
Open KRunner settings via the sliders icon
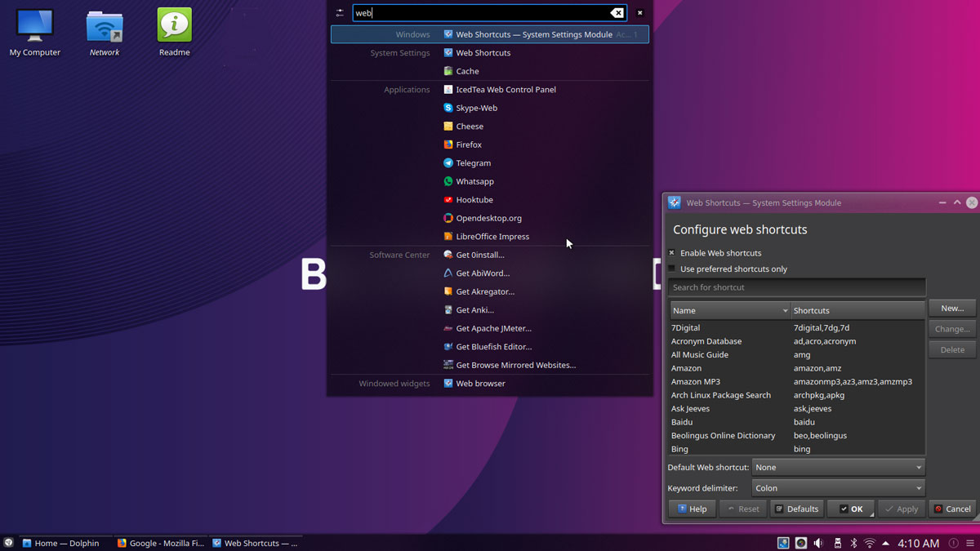pyautogui.click(x=340, y=13)
